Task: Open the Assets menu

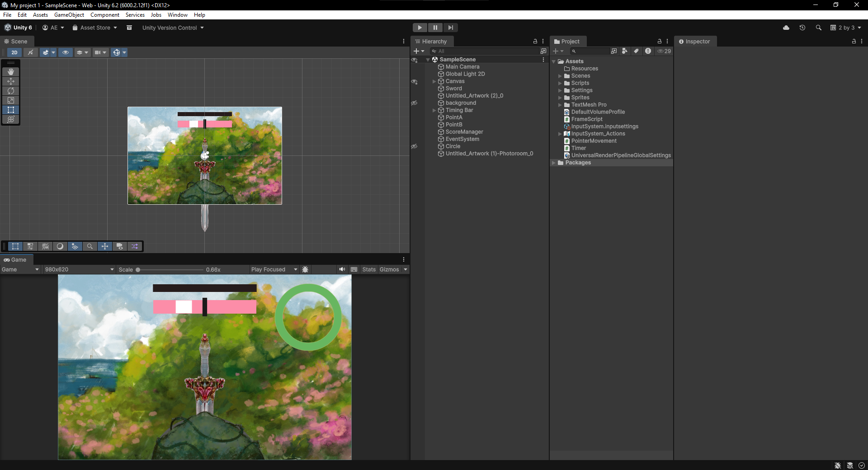Action: click(40, 15)
